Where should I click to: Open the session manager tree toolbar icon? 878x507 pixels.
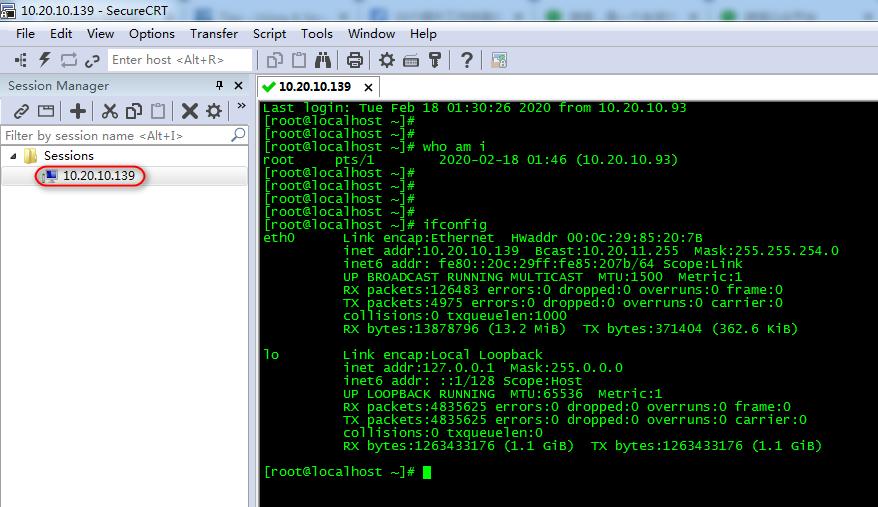[x=21, y=60]
